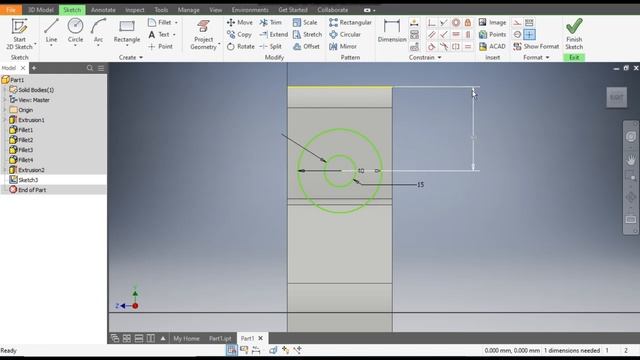Click the ViewCube face
Viewport: 640px width, 360px height.
coord(616,97)
